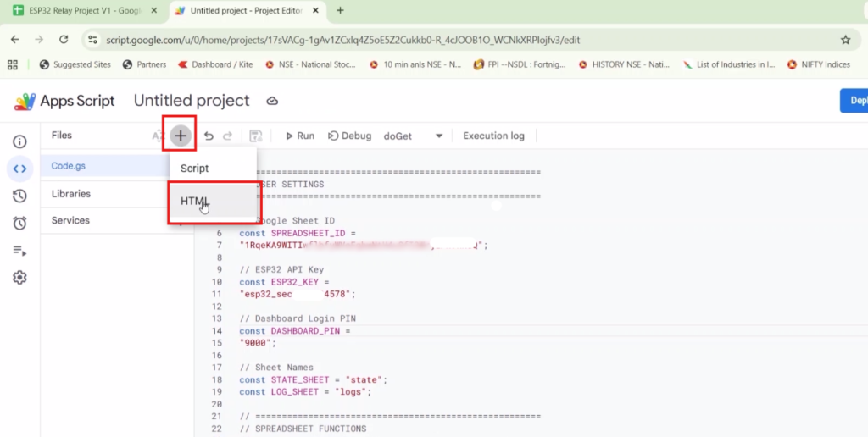Open NSE - National Stoc... bookmark
Viewport: 868px width, 437px height.
310,64
